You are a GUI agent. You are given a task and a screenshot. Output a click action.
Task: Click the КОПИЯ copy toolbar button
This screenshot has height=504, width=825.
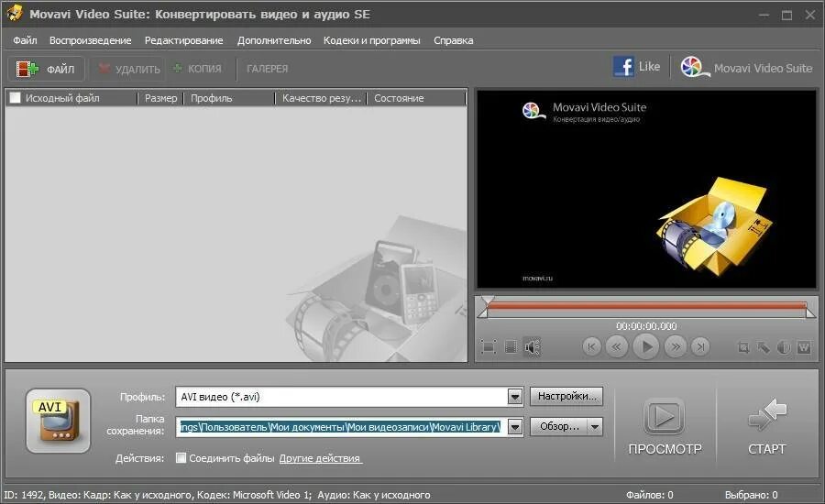coord(197,69)
